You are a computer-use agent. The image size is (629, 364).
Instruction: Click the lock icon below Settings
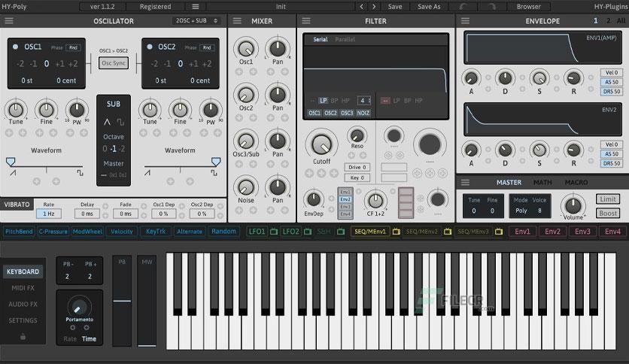coord(23,337)
